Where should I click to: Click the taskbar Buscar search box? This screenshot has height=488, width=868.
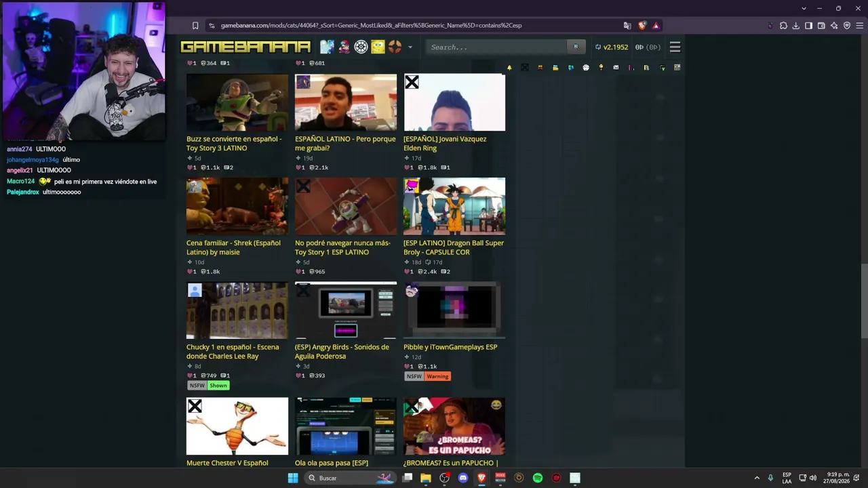point(349,478)
